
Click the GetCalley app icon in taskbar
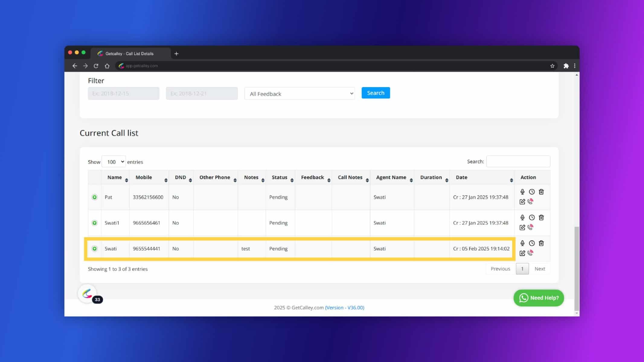point(88,293)
